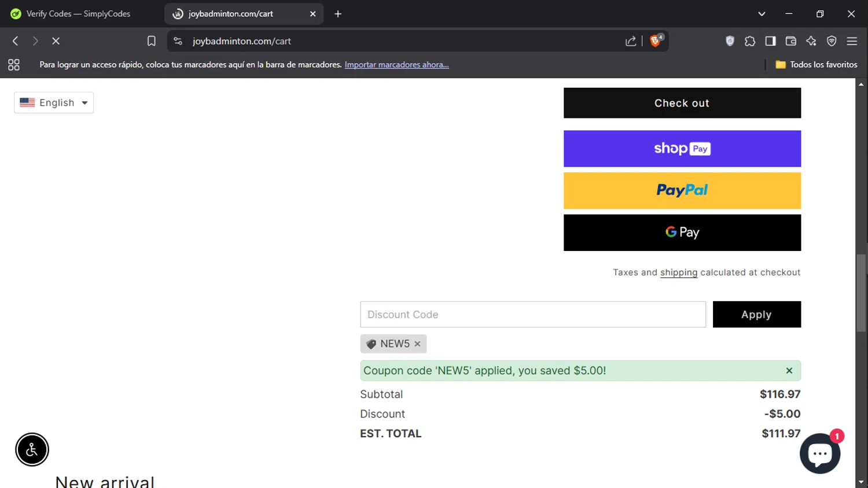Click the Check out button
The height and width of the screenshot is (488, 868).
tap(682, 103)
